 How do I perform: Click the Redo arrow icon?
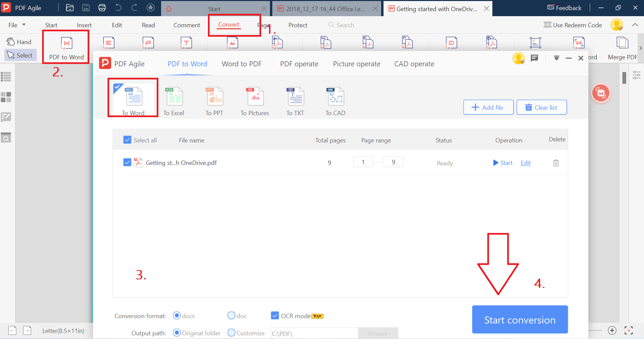pyautogui.click(x=134, y=8)
